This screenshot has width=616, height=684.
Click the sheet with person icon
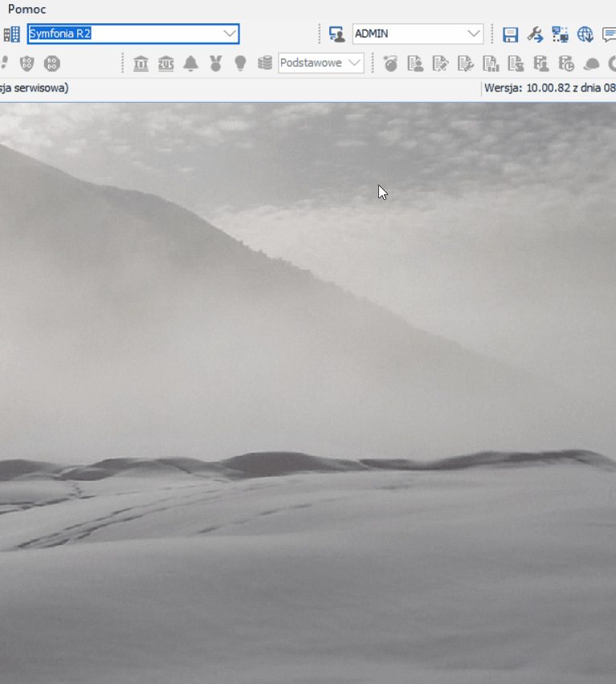click(541, 63)
